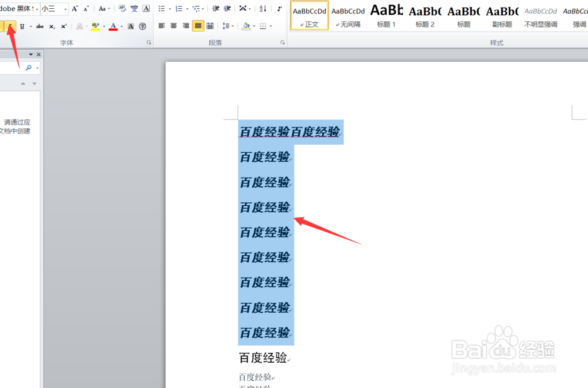Center align text
The height and width of the screenshot is (388, 588).
point(173,26)
